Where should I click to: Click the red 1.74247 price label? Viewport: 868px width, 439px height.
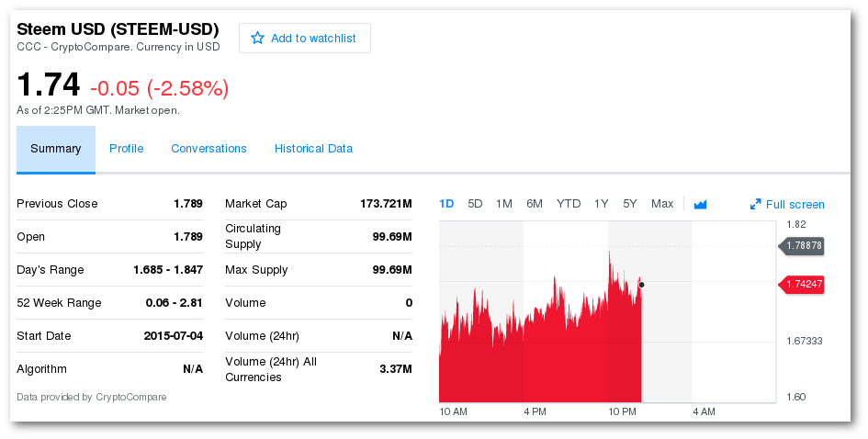[802, 285]
